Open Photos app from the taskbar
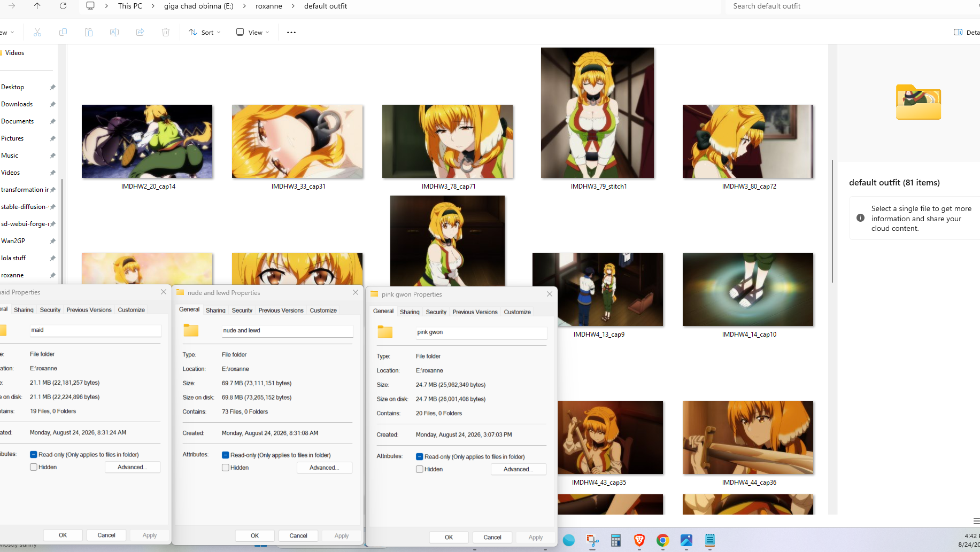Screen dimensions: 980x552 click(x=686, y=540)
